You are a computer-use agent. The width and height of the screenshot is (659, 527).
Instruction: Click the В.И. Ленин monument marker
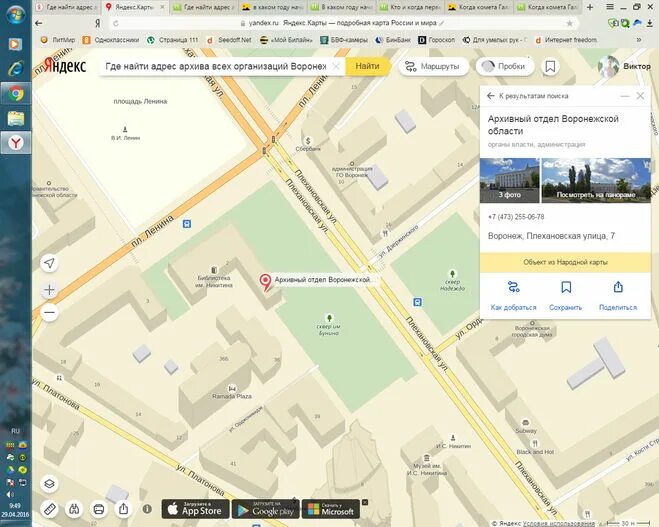coord(125,129)
